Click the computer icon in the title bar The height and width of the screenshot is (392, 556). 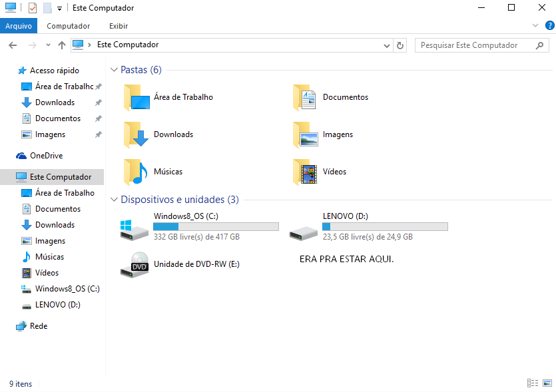tap(11, 7)
